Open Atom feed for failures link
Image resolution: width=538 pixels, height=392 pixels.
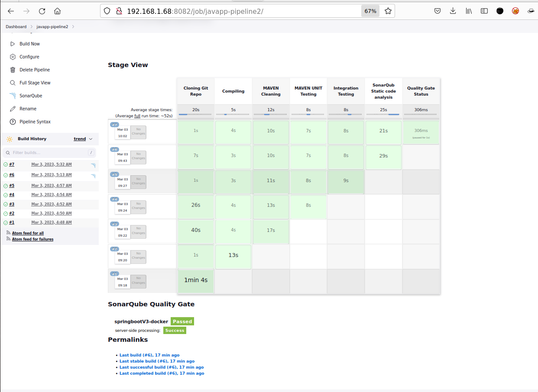(32, 239)
